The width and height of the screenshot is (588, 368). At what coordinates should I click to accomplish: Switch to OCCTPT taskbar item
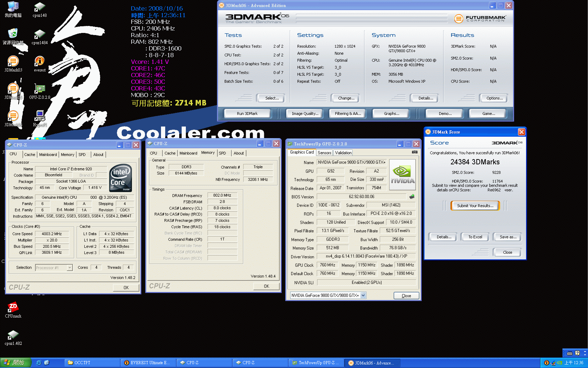click(92, 363)
